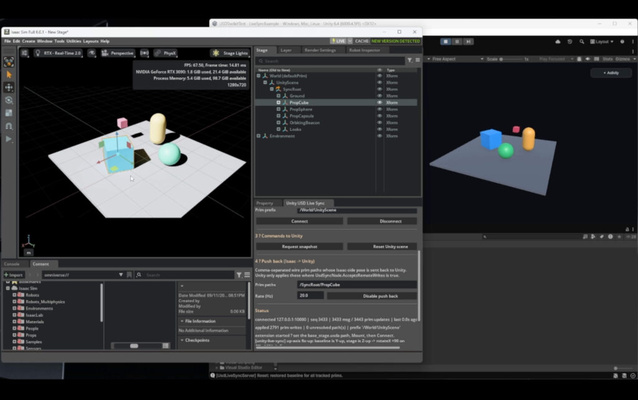Select the Rotate tool in Isaac Sim toolbar
This screenshot has width=638, height=400.
9,100
